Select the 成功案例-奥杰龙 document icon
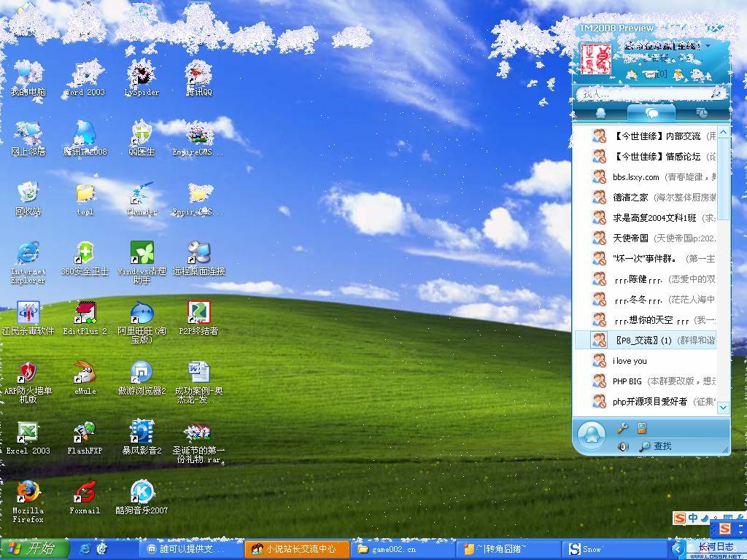The width and height of the screenshot is (747, 560). coord(198,382)
